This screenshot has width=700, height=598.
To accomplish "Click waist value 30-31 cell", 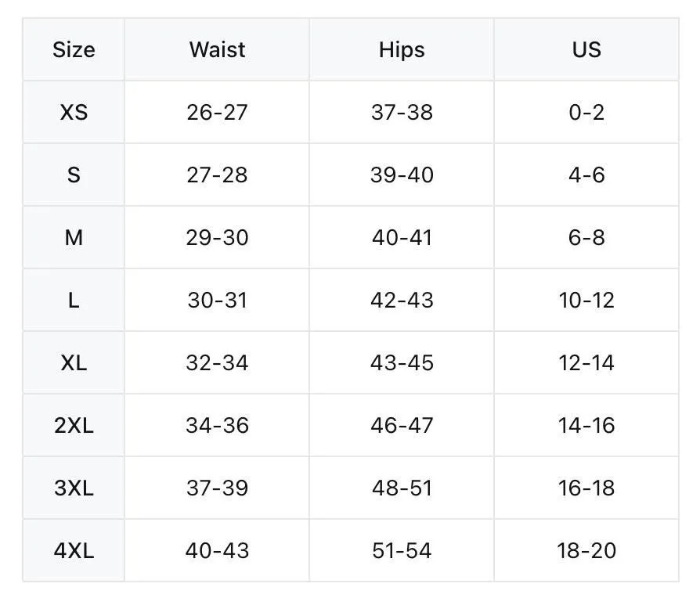I will coord(217,300).
